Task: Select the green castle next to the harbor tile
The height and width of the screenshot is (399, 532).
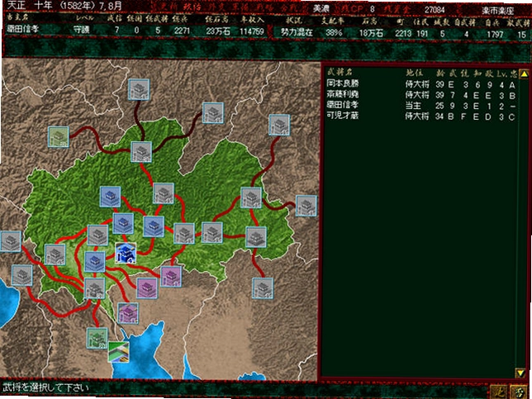Action: (x=97, y=338)
